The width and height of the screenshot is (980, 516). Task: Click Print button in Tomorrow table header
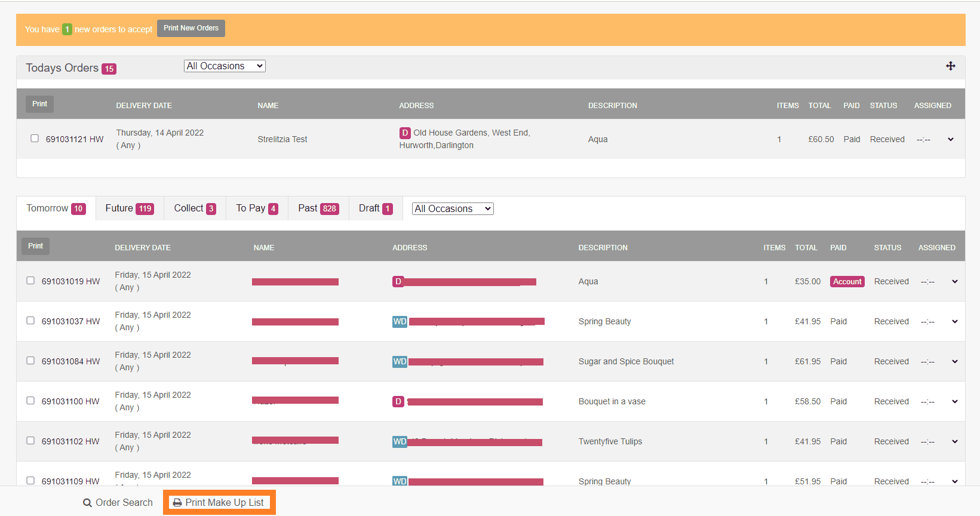pyautogui.click(x=35, y=246)
